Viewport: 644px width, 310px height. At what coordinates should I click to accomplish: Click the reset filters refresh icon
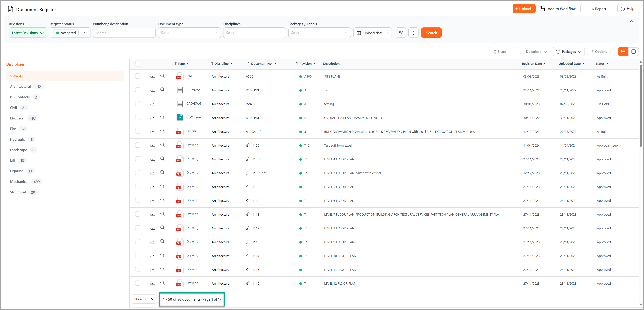click(413, 33)
